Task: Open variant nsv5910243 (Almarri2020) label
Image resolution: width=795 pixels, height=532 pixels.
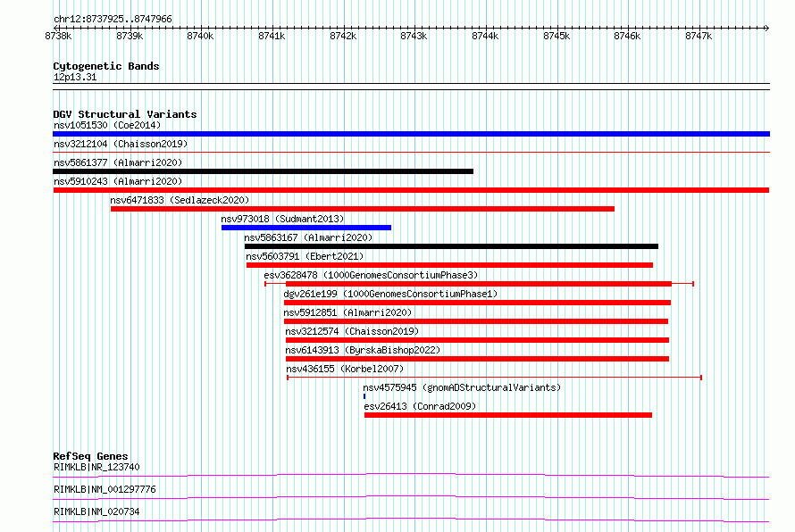Action: (118, 181)
